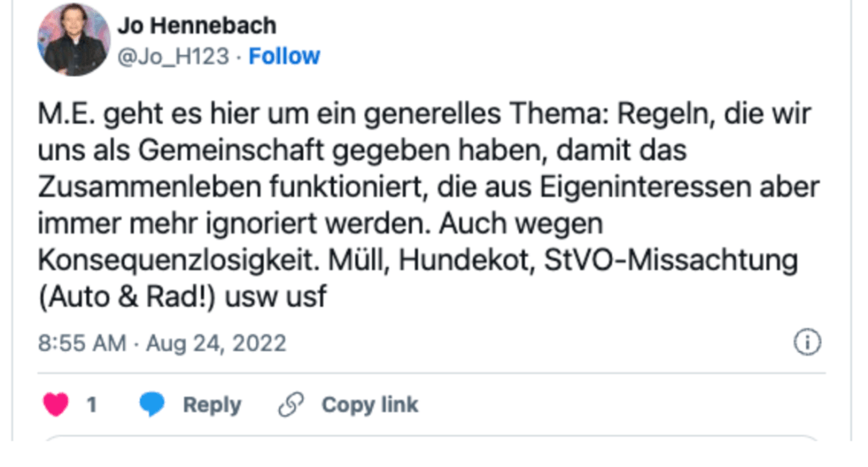Click the word Konsequenzlosigkeit in the tweet

click(166, 260)
